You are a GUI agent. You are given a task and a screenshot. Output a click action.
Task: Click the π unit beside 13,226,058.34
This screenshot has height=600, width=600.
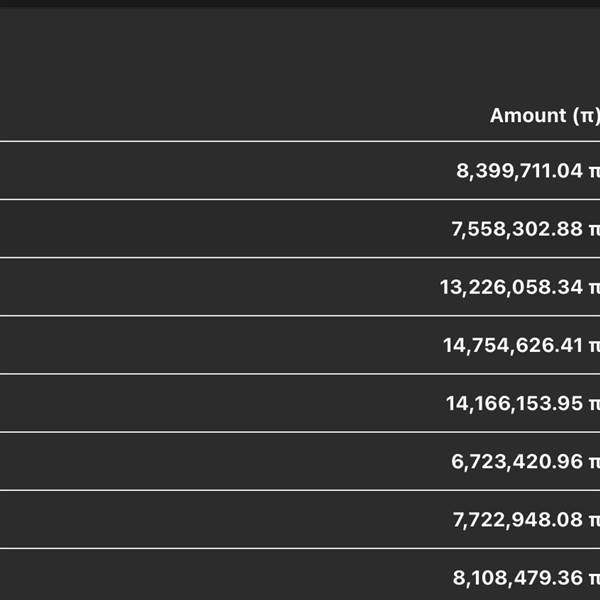pyautogui.click(x=595, y=288)
